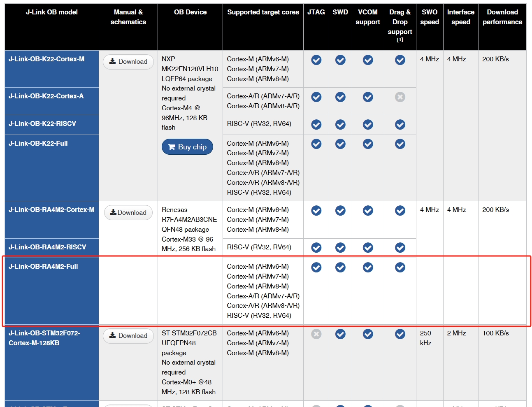The height and width of the screenshot is (407, 532).
Task: Click SWD checkmark for J-Link-OB-K22-RISCV
Action: (340, 124)
